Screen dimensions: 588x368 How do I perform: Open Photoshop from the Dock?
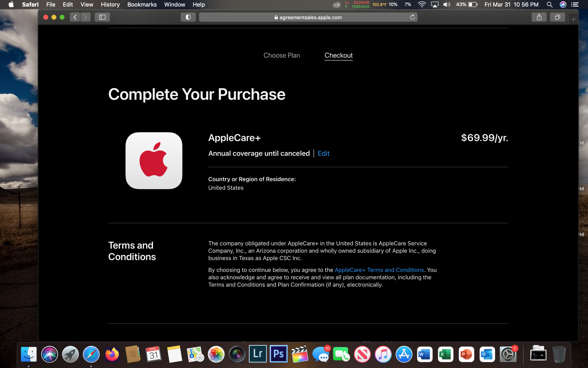(278, 354)
